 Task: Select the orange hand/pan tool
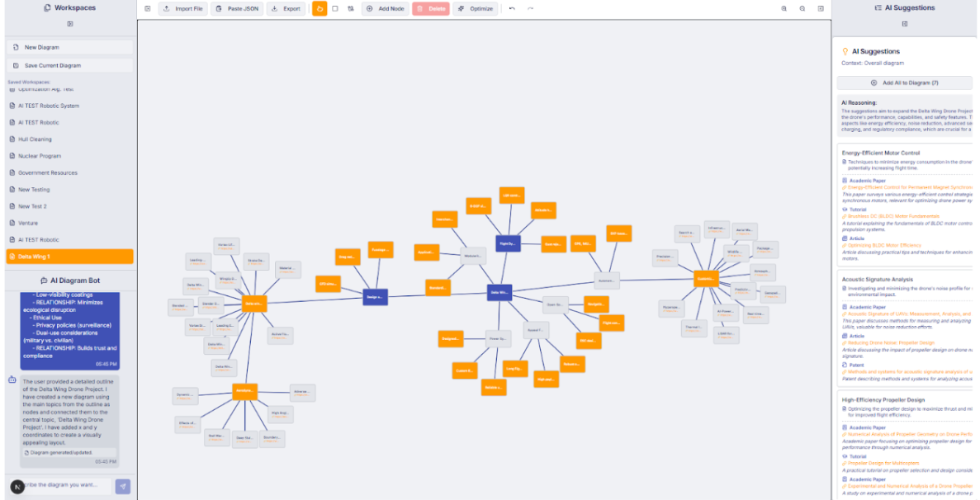319,8
